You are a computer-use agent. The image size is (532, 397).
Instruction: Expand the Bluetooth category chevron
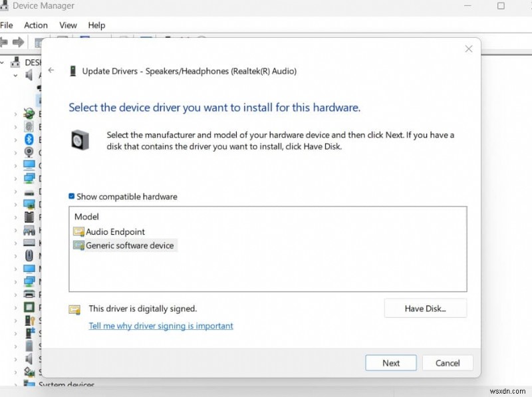pos(15,139)
